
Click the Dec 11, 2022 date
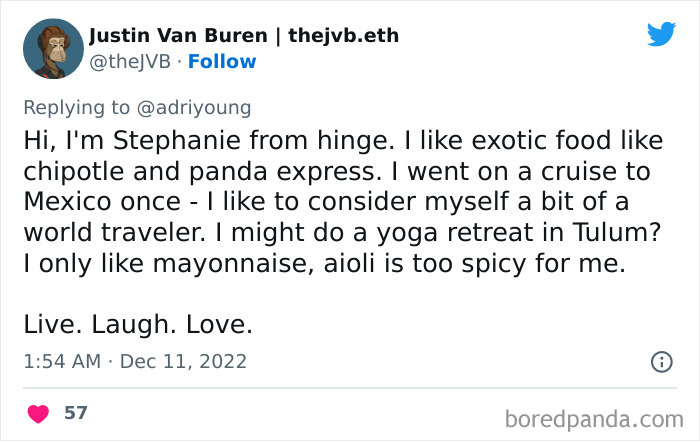point(183,361)
